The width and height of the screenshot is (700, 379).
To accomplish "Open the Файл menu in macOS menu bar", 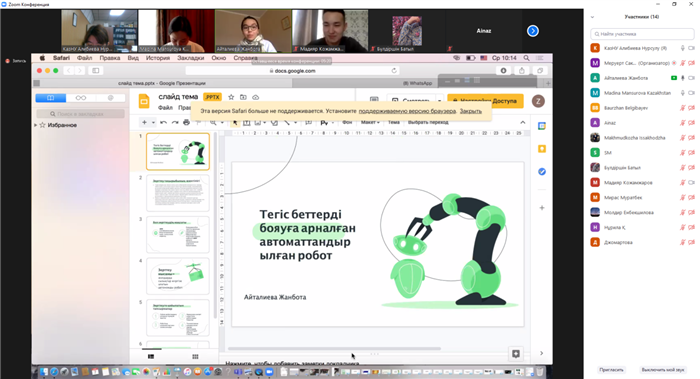I will tap(84, 58).
